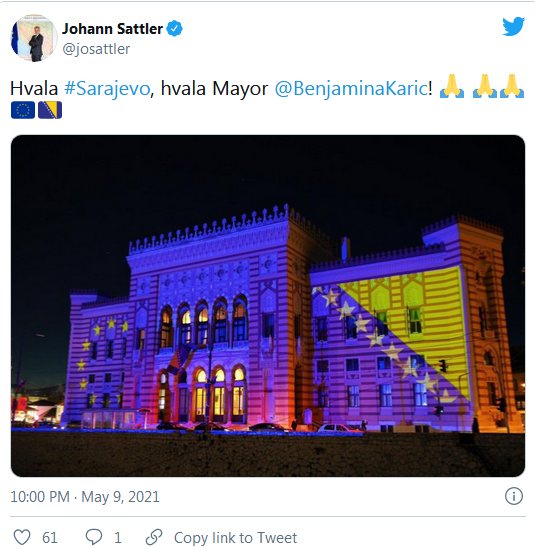Viewport: 535px width, 549px height.
Task: Open Johann Sattler's profile avatar
Action: [34, 38]
